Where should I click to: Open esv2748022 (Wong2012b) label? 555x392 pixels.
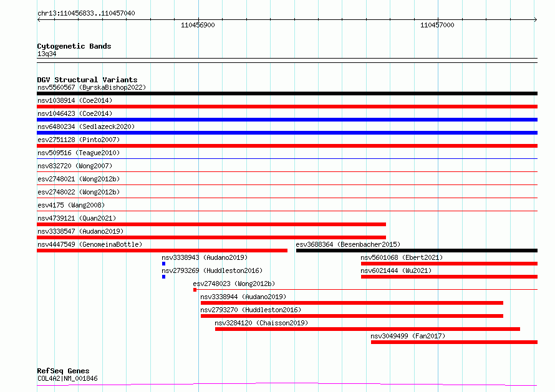tap(79, 192)
